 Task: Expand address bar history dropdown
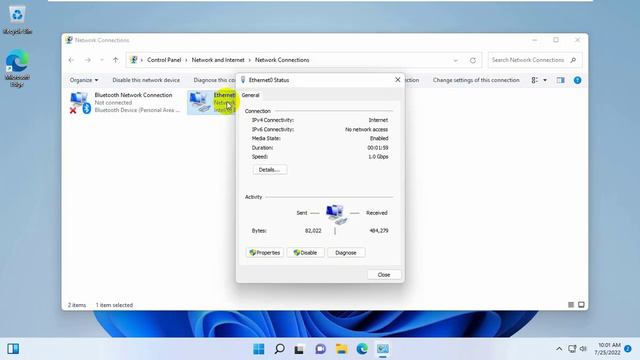(x=456, y=60)
